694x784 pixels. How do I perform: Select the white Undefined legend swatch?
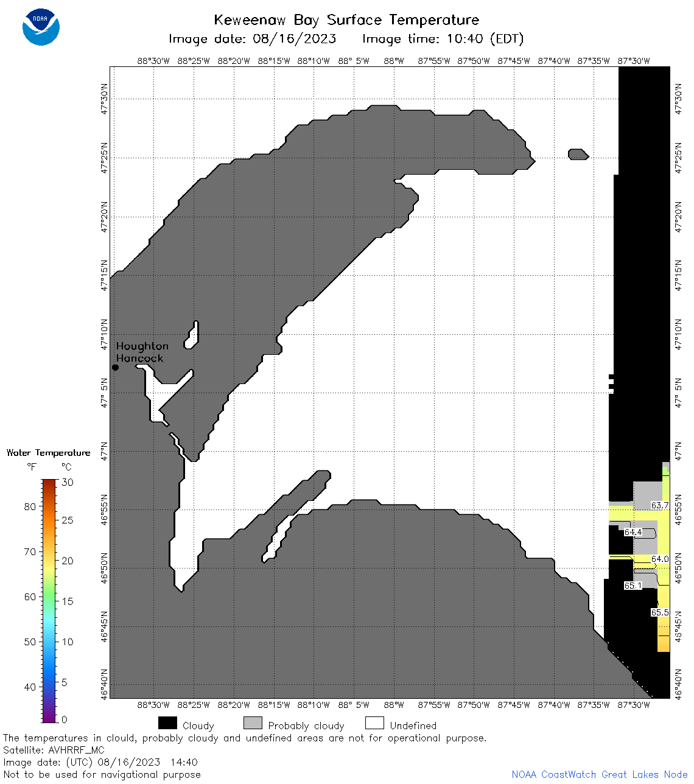pyautogui.click(x=374, y=723)
